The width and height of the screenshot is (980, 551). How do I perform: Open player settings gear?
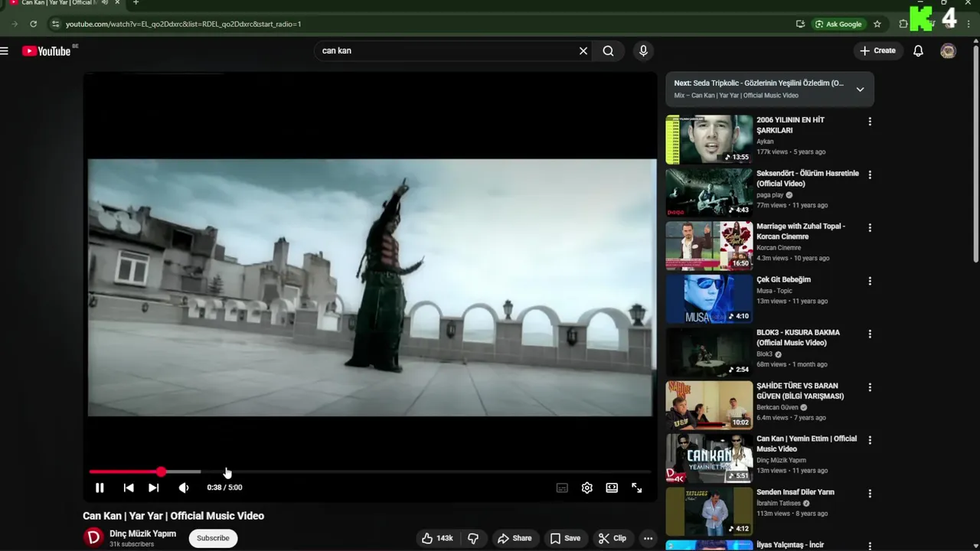tap(587, 487)
